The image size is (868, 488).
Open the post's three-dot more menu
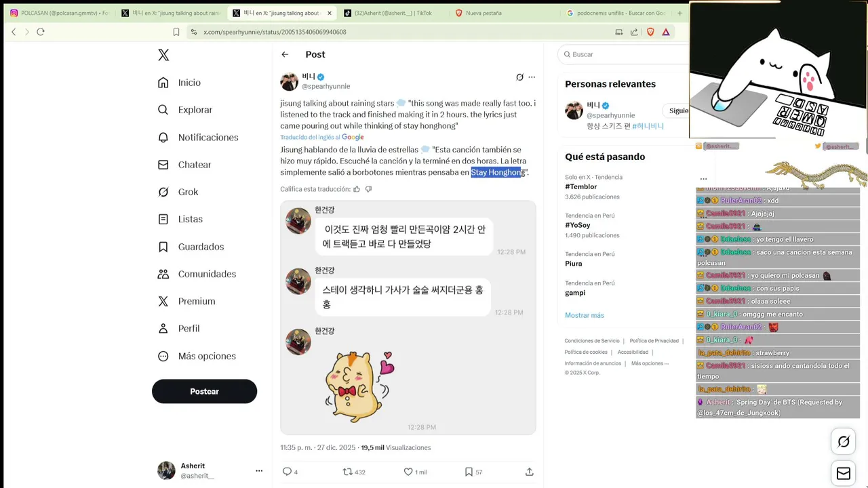[x=532, y=77]
